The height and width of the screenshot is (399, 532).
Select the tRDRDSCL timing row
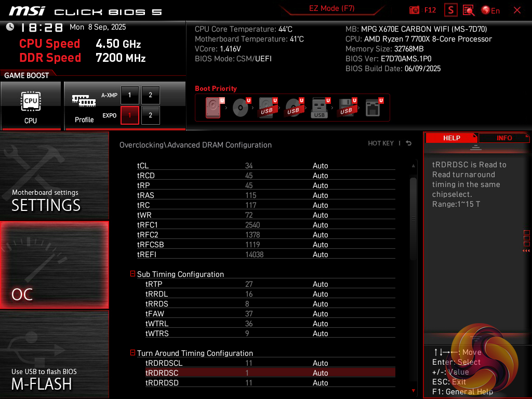pos(270,363)
